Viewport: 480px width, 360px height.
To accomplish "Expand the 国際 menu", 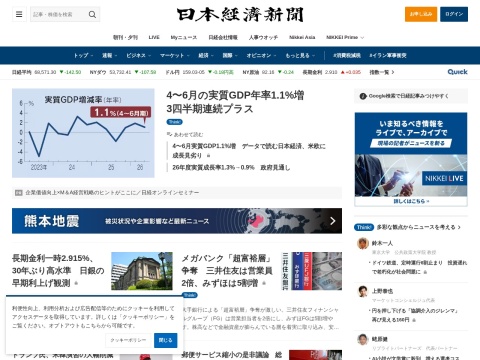I will point(230,55).
